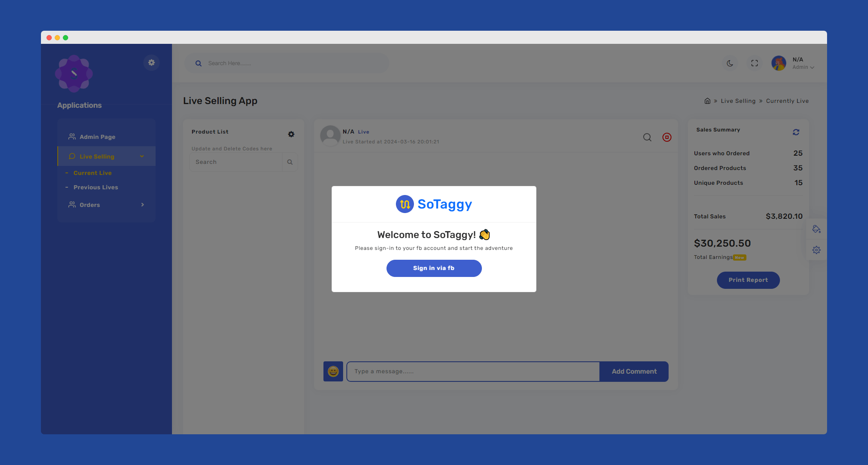The image size is (868, 465).
Task: Click the Live status label by N/A
Action: [364, 132]
